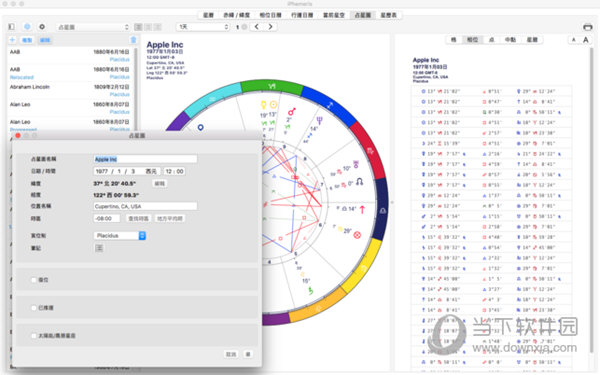The height and width of the screenshot is (375, 600).
Task: Step back with the left arrow
Action: tap(257, 27)
